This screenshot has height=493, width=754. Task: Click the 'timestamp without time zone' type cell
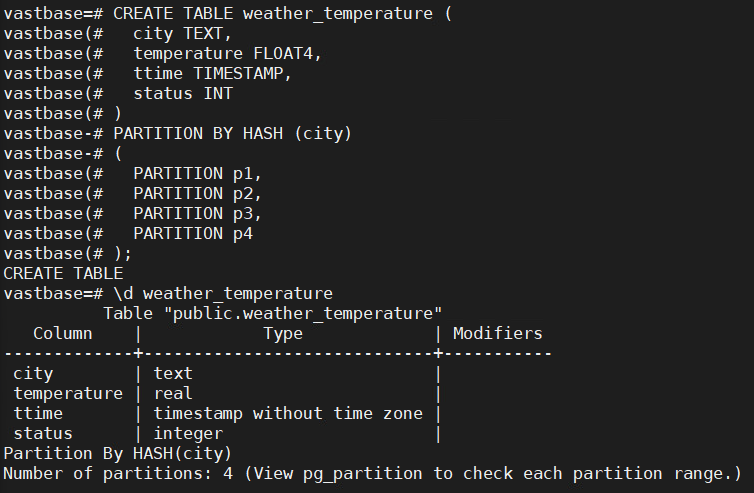pos(288,413)
